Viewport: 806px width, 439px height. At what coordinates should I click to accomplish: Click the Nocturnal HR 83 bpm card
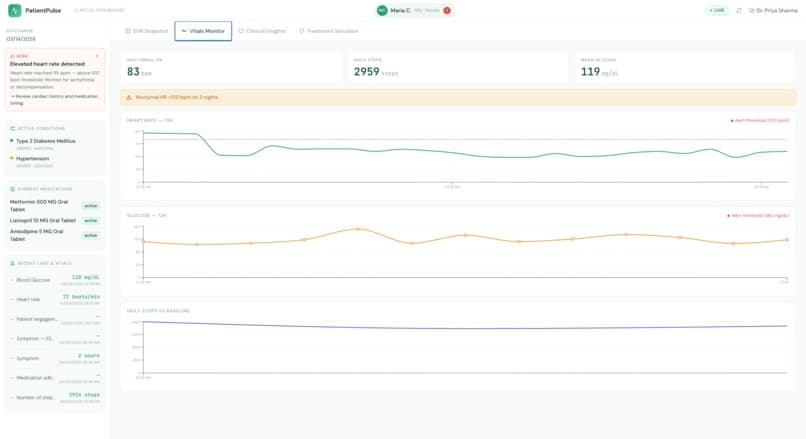click(x=231, y=67)
